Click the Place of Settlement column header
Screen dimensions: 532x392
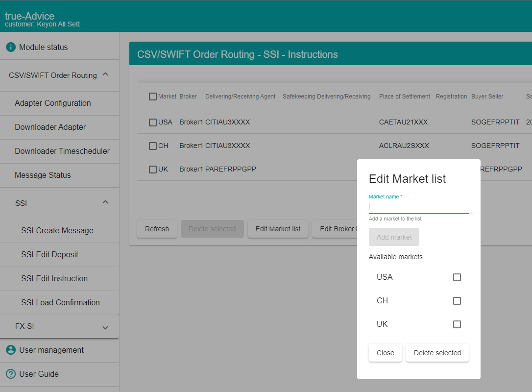[x=405, y=97]
